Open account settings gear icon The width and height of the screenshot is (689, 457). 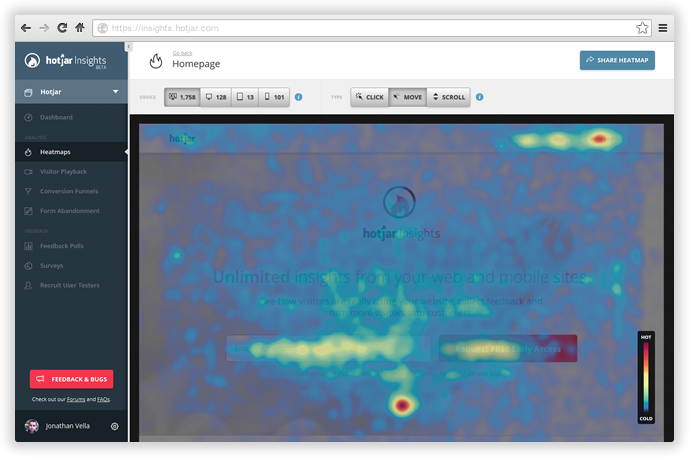pos(115,426)
